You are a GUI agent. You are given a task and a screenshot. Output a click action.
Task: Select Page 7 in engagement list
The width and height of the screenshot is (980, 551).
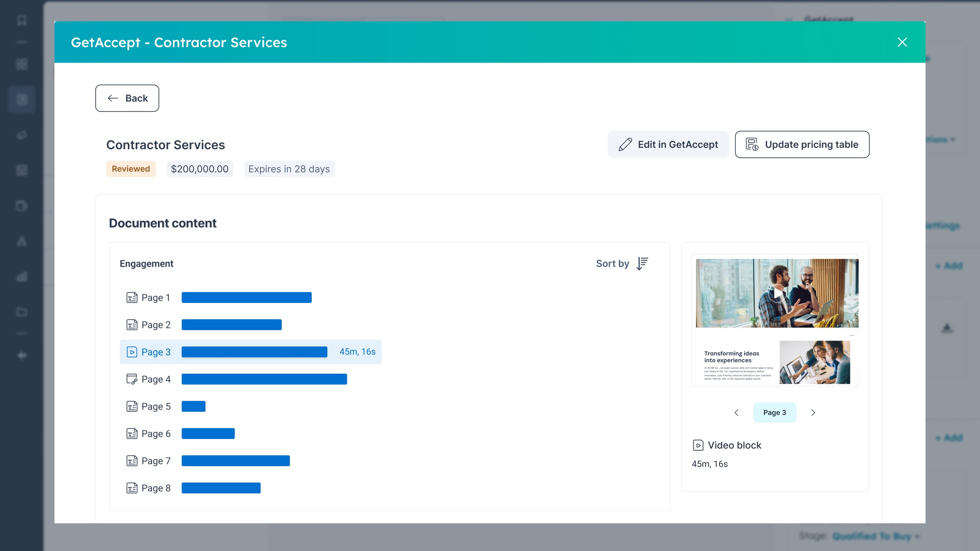156,461
